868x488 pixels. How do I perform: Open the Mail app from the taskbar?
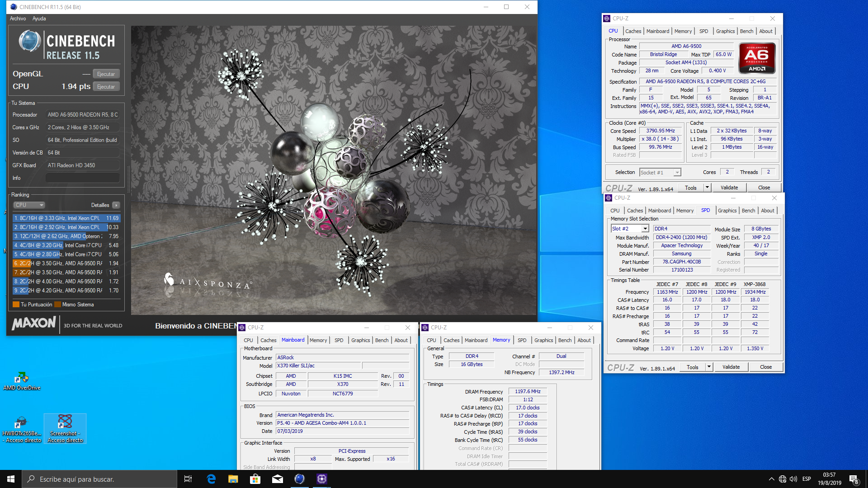pyautogui.click(x=278, y=479)
